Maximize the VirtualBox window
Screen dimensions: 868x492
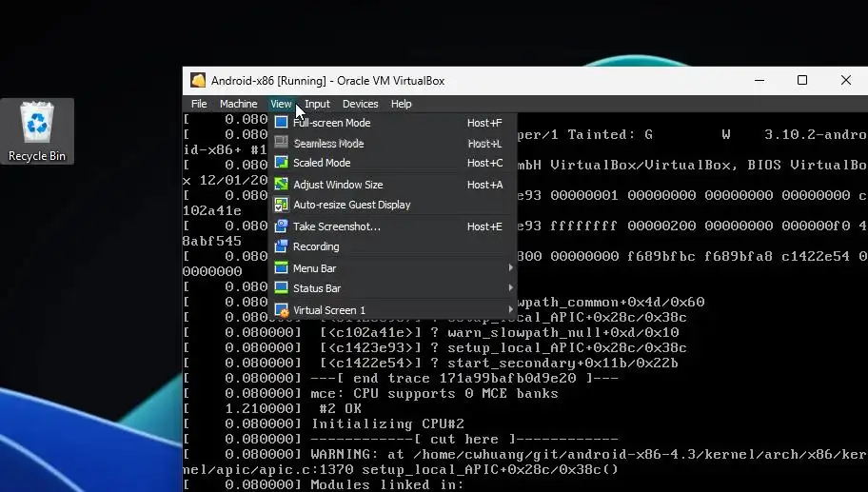pos(802,80)
